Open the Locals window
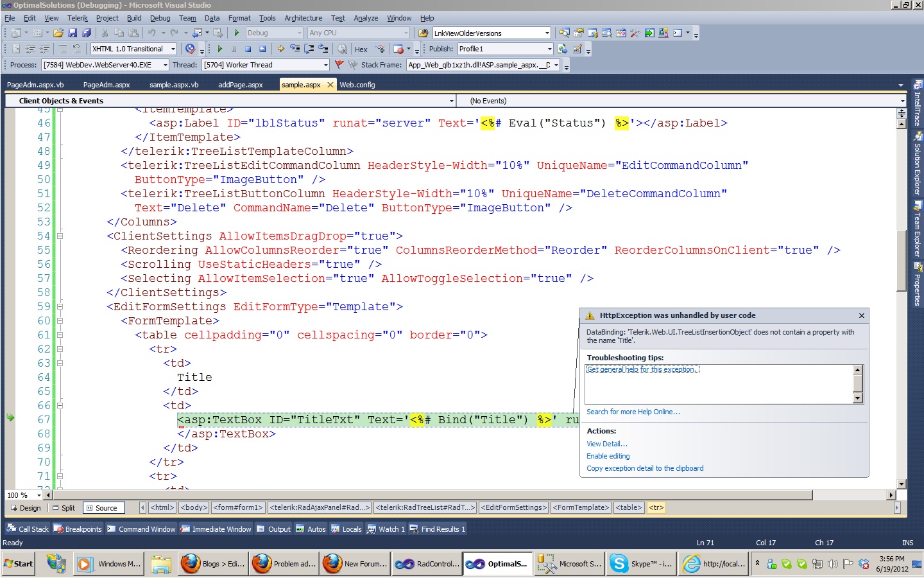Viewport: 924px width, 578px height. pyautogui.click(x=346, y=529)
